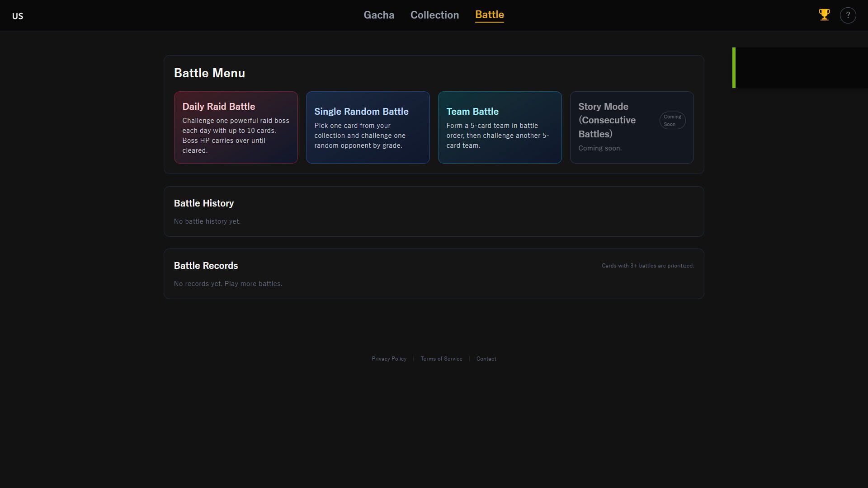Start the Daily Raid Battle card

(236, 127)
